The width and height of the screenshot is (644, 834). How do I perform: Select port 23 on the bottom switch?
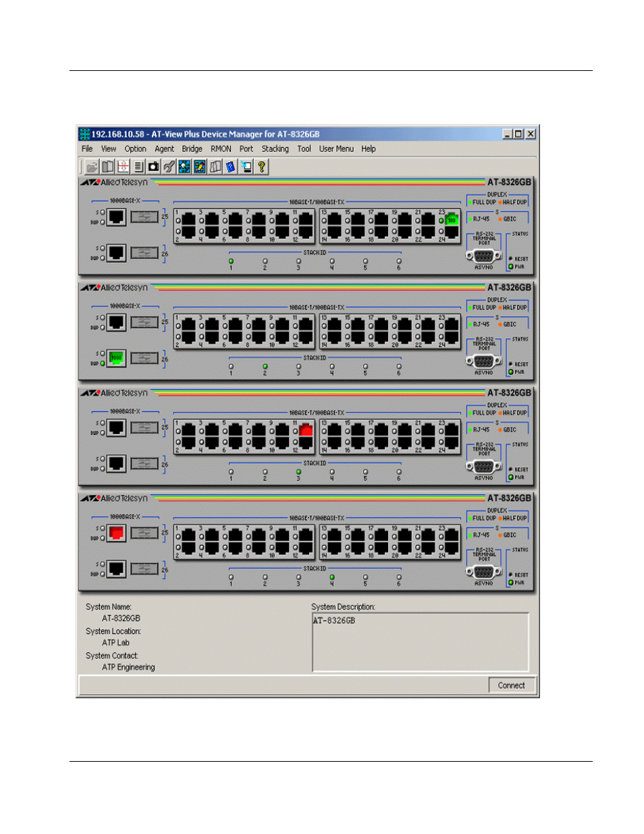[452, 535]
